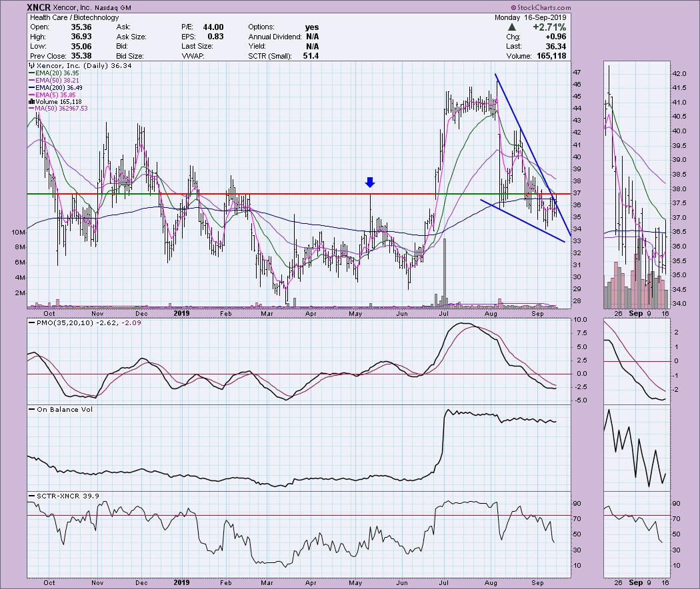
Task: Click the Monday 16-Sep-2019 date text
Action: pos(531,17)
